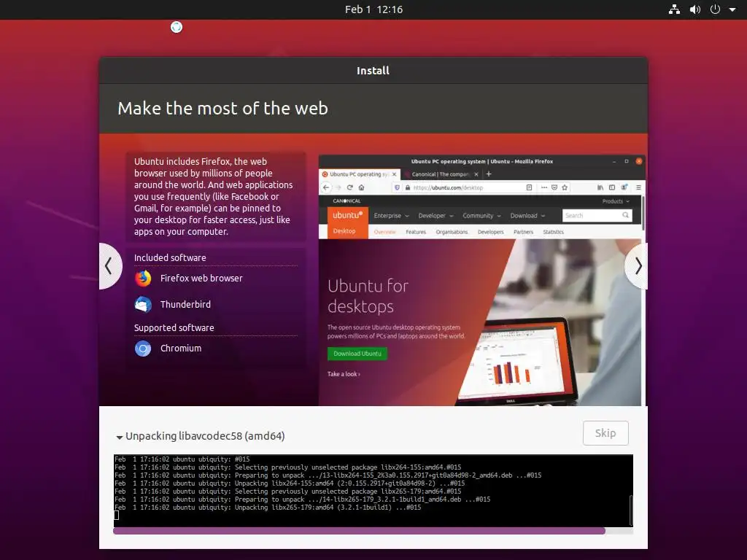Viewport: 747px width, 560px height.
Task: Select the Ubuntu PC operating system tab
Action: pyautogui.click(x=359, y=174)
